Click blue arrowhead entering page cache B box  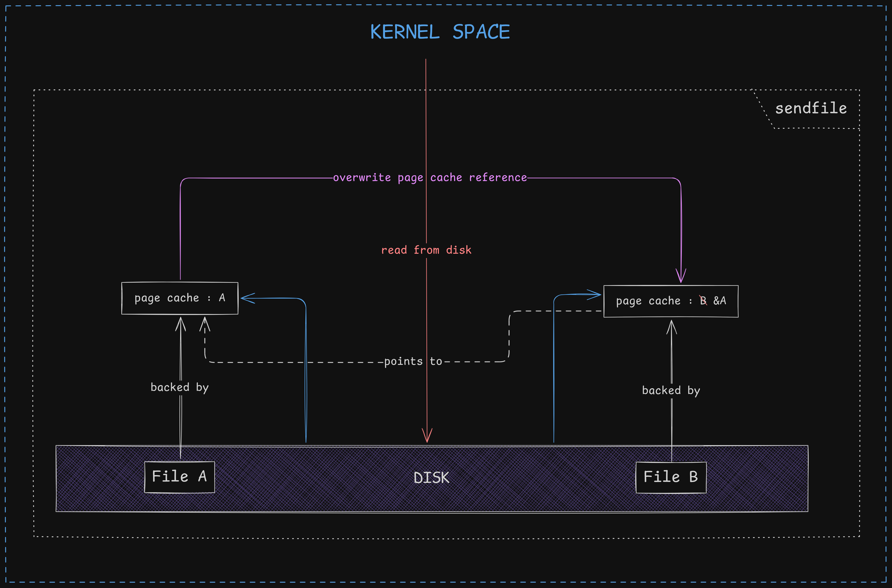[x=595, y=294]
